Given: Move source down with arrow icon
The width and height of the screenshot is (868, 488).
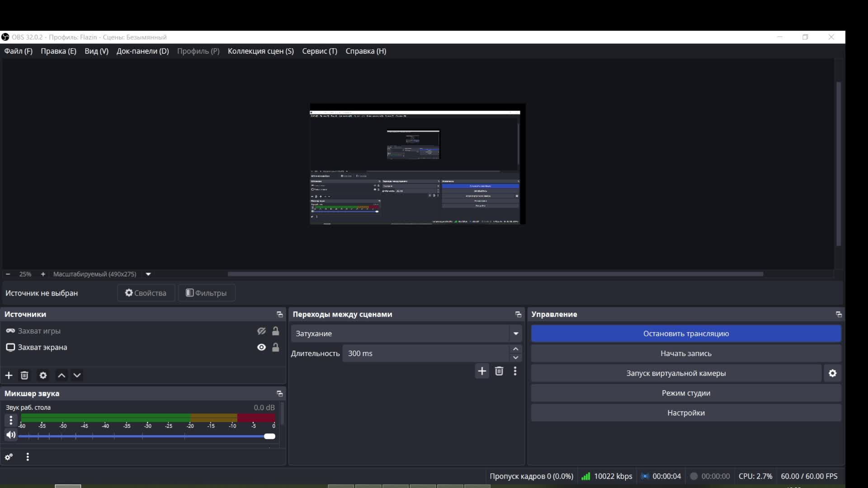Looking at the screenshot, I should (x=77, y=375).
